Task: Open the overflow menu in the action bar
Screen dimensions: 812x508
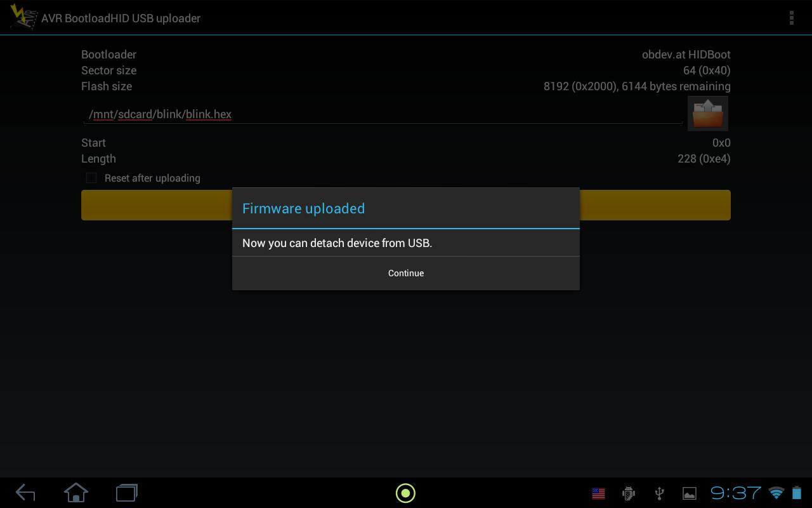Action: (791, 18)
